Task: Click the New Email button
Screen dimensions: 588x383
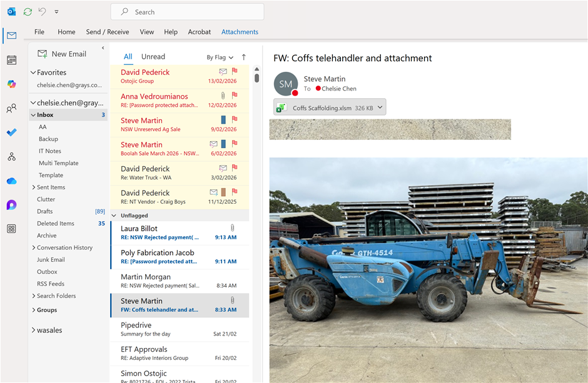Action: [62, 54]
